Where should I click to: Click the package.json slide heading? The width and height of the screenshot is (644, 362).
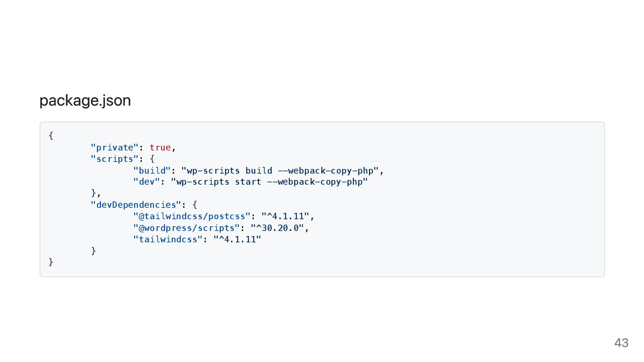pos(85,101)
